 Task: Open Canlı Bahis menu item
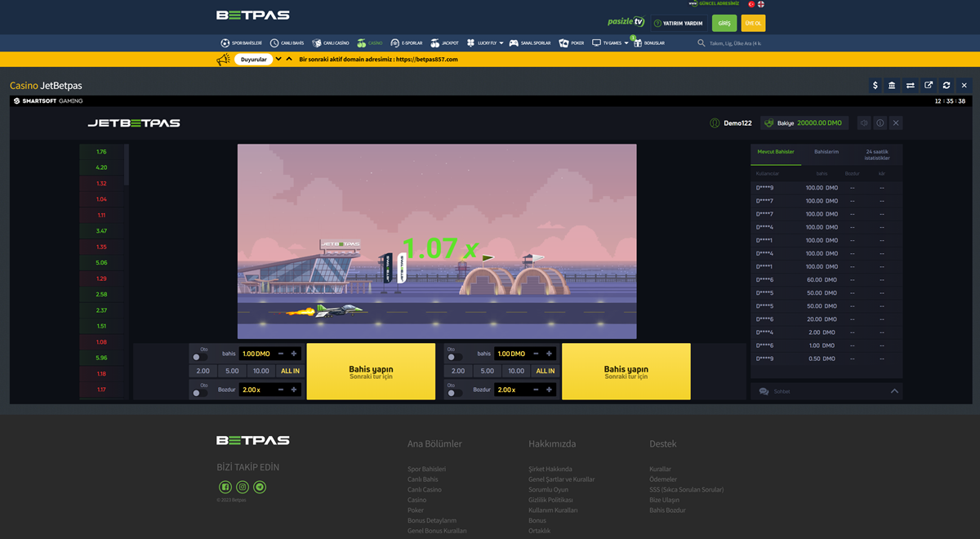point(287,43)
